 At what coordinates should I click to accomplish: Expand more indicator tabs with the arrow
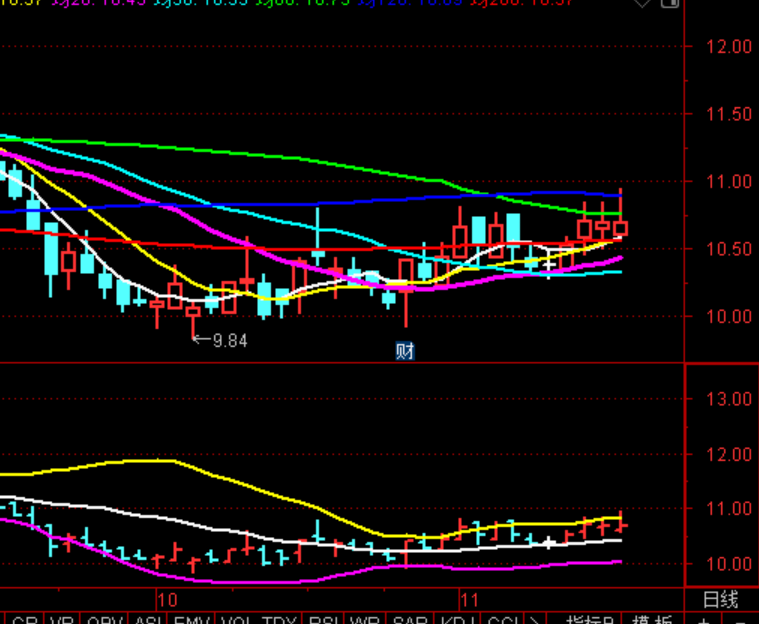tap(534, 620)
